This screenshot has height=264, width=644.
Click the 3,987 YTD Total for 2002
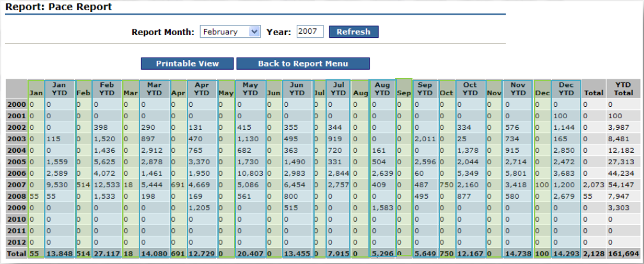617,127
